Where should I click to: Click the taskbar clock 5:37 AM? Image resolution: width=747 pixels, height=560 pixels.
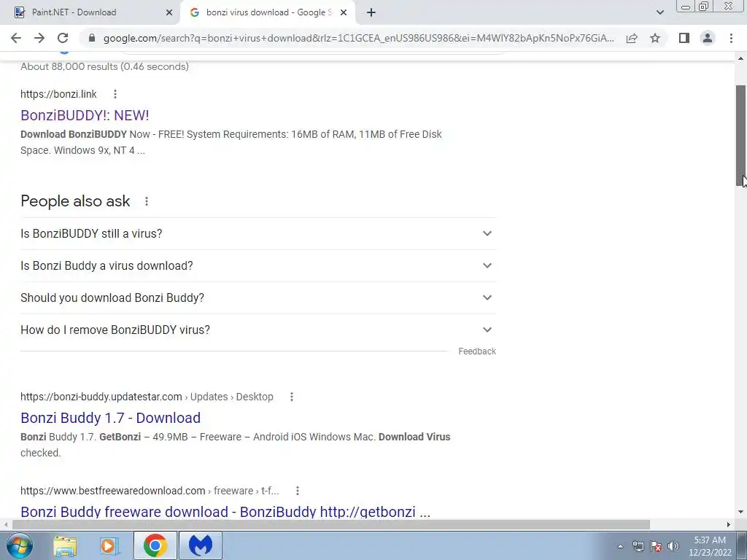click(710, 540)
